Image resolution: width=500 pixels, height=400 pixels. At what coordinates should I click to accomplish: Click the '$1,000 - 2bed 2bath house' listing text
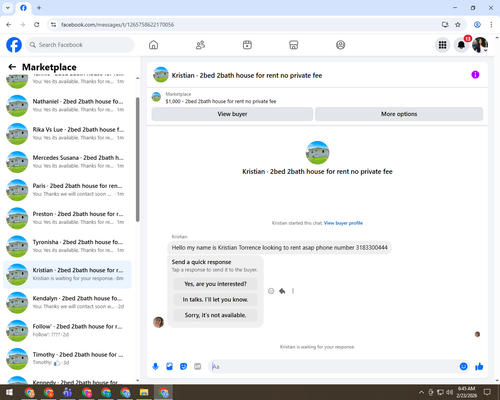pos(221,101)
